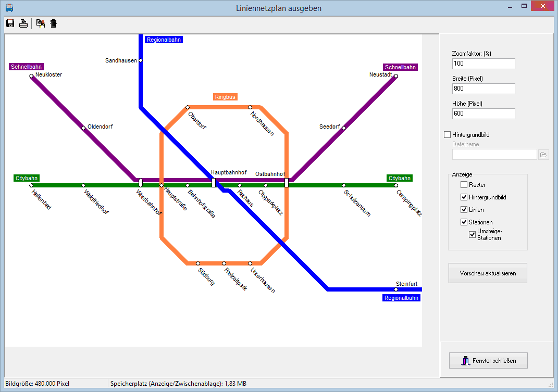The image size is (558, 392).
Task: Toggle the Umsteige-Stationen checkbox
Action: (x=472, y=235)
